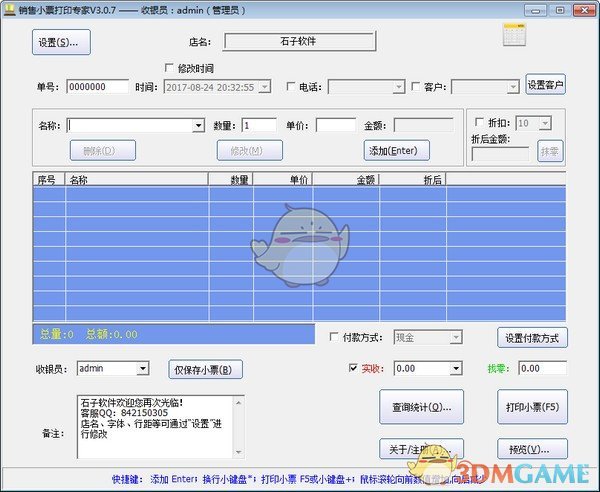Maximize the window
The image size is (600, 492).
[x=559, y=10]
